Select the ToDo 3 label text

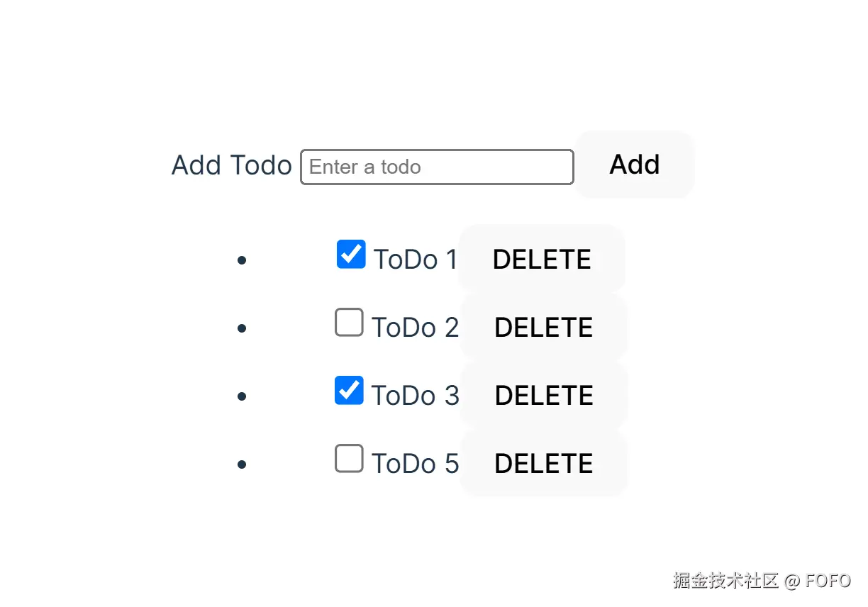pyautogui.click(x=416, y=395)
